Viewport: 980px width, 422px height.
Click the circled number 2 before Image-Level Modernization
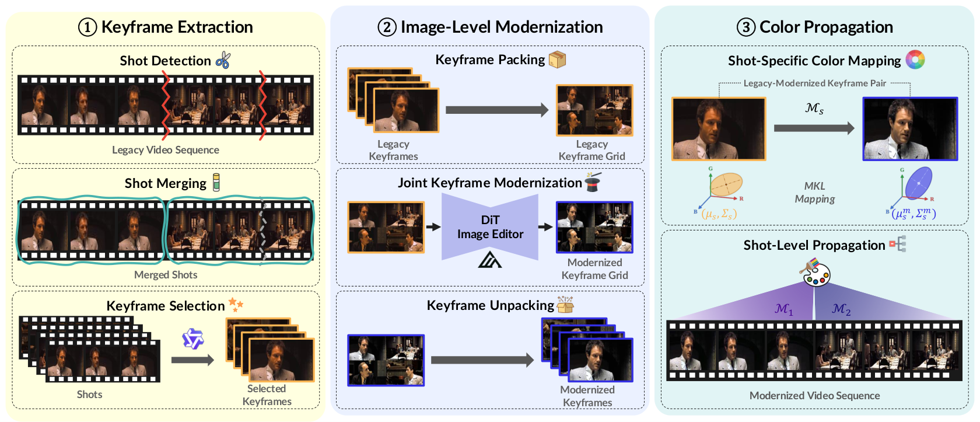coord(387,27)
